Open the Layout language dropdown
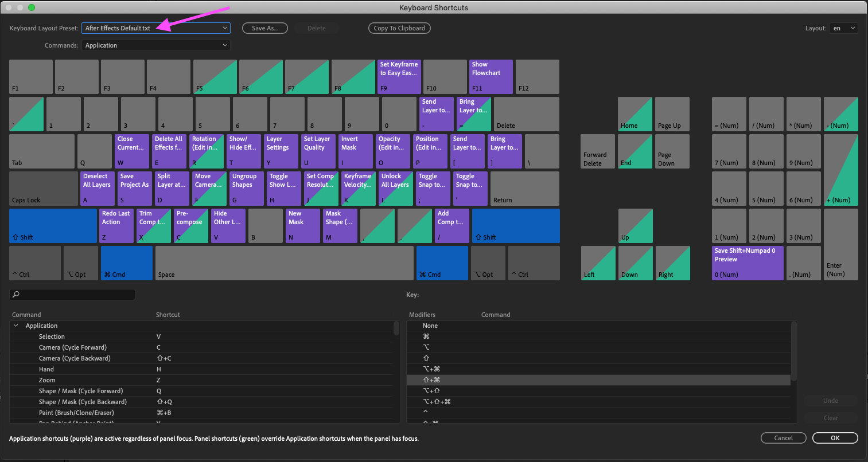The height and width of the screenshot is (462, 868). click(843, 28)
